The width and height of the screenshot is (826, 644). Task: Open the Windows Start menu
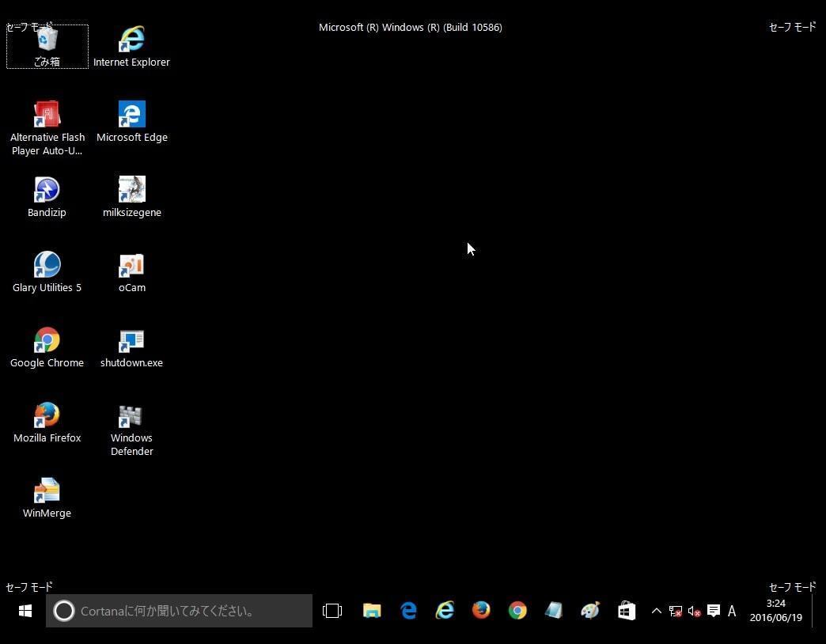(x=25, y=611)
